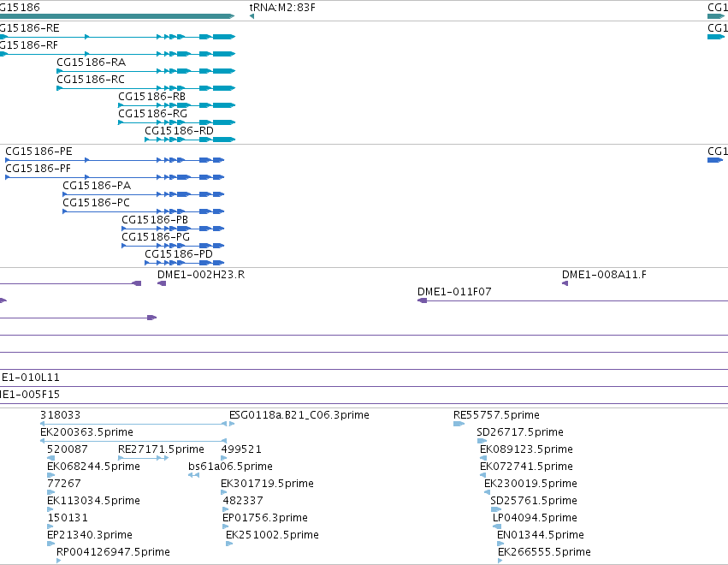Select the RE27171.5prime EST label
Screen dimensions: 728x565
[x=161, y=449]
